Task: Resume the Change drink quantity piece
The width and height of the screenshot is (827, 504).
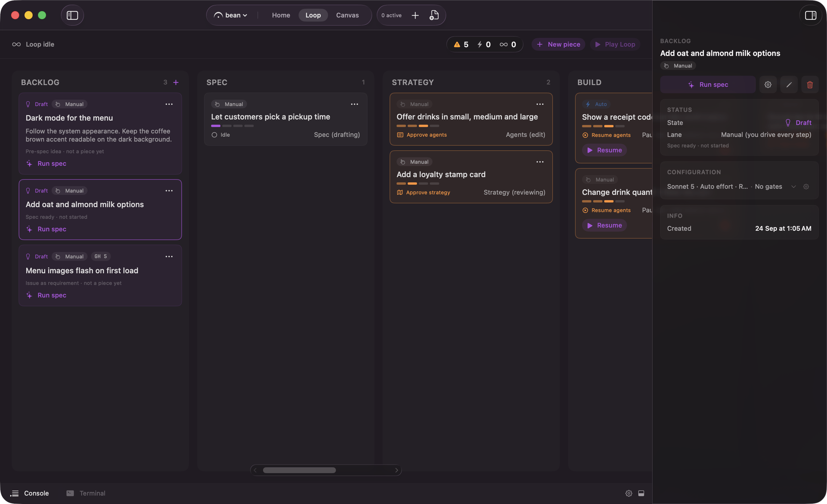Action: tap(605, 225)
